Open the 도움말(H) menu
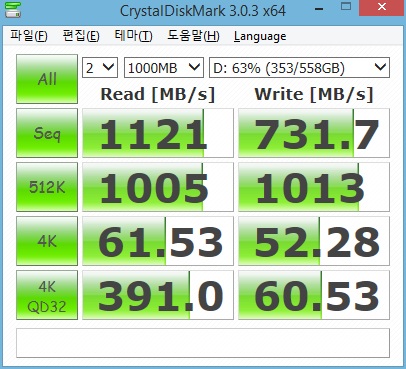This screenshot has width=406, height=369. [x=193, y=36]
